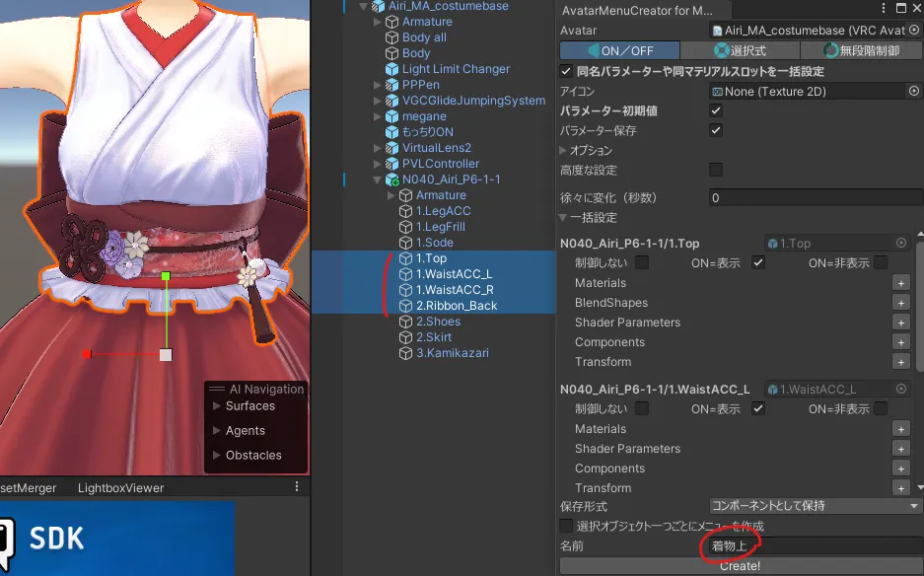Click the plus icon for BlendShapes row
This screenshot has height=576, width=924.
900,303
